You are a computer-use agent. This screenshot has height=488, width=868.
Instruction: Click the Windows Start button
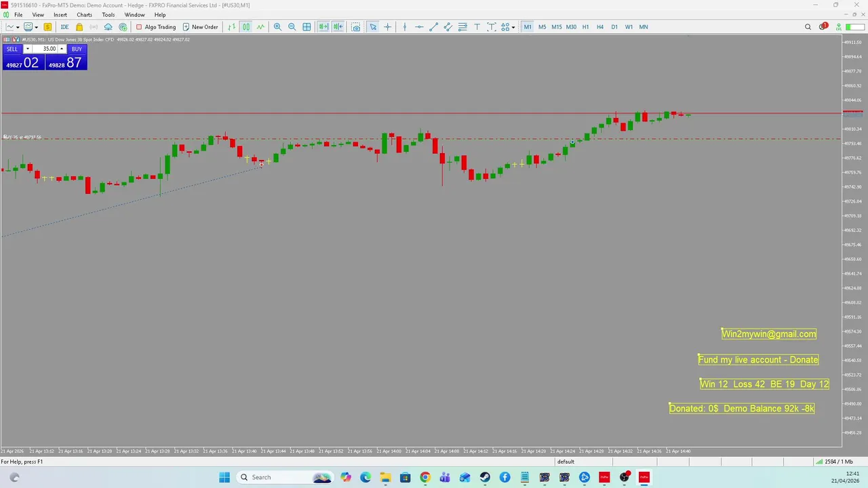click(224, 477)
